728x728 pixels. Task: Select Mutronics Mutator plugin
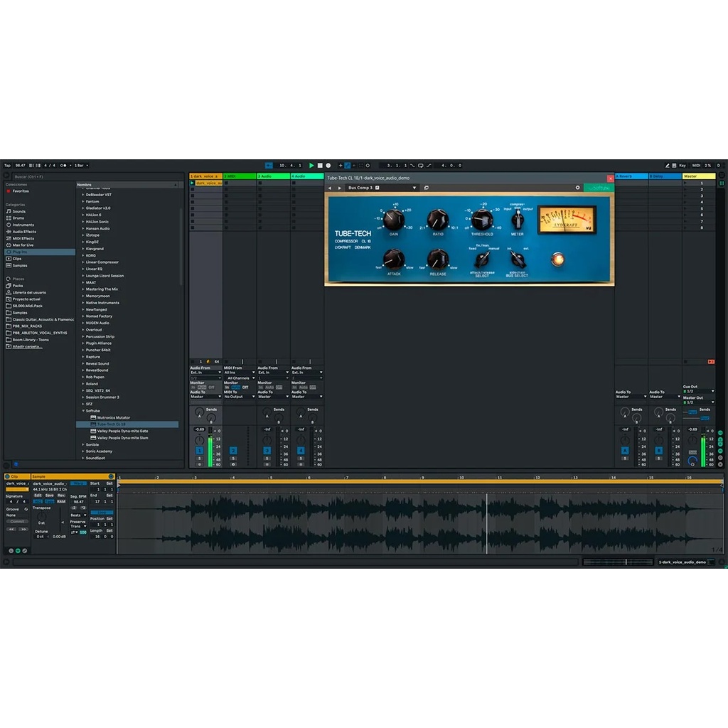point(113,417)
